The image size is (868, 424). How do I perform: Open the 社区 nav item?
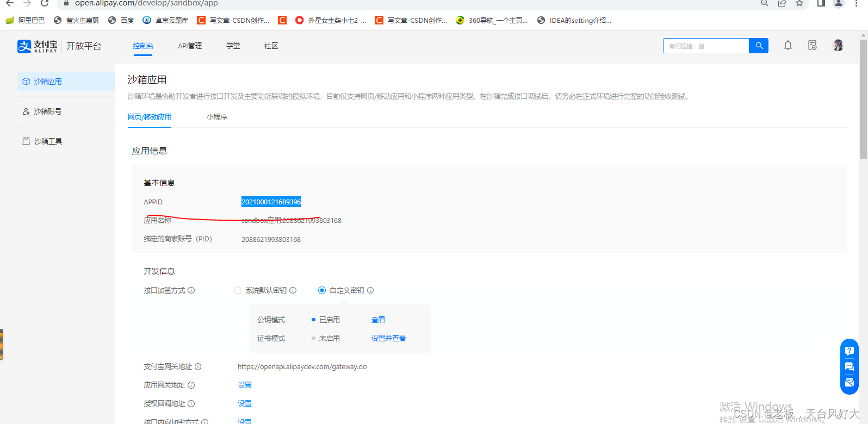coord(271,46)
